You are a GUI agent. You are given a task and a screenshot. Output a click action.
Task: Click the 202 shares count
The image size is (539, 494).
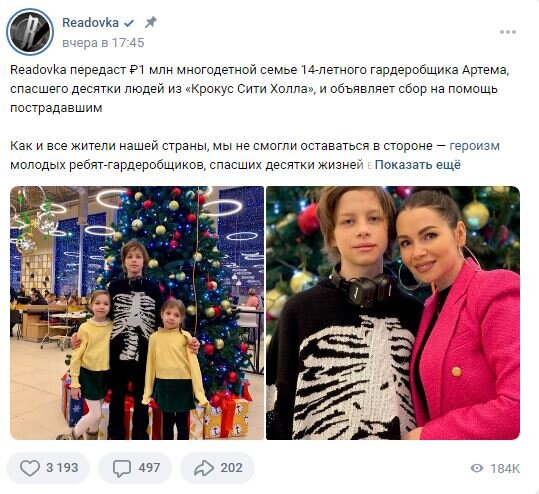231,468
